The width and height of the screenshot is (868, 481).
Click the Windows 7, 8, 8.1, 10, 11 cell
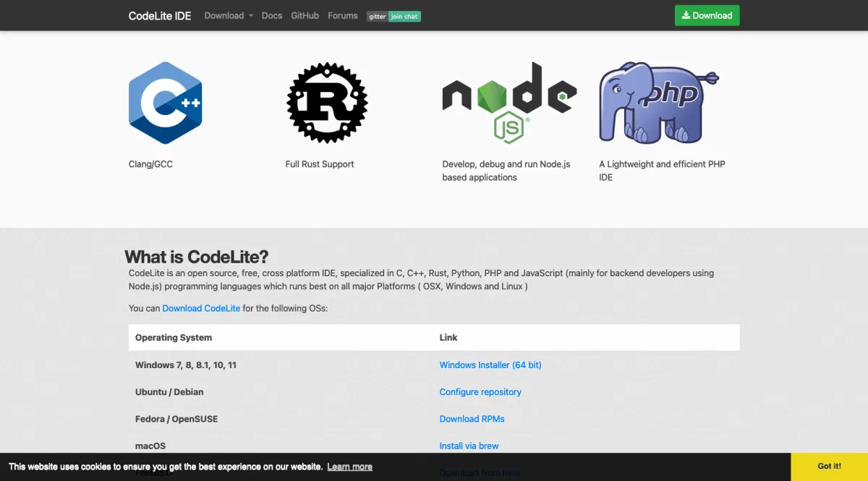(x=186, y=365)
